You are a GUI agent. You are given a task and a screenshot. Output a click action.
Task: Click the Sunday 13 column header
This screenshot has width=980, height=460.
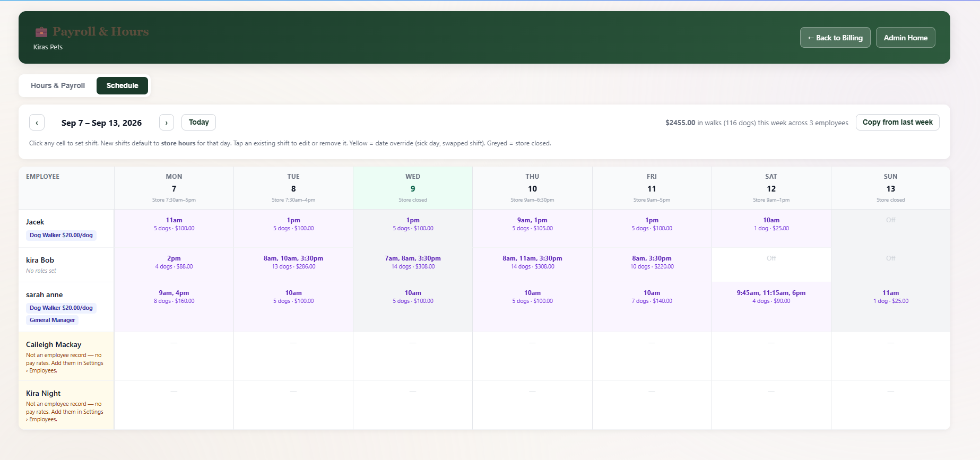(891, 188)
